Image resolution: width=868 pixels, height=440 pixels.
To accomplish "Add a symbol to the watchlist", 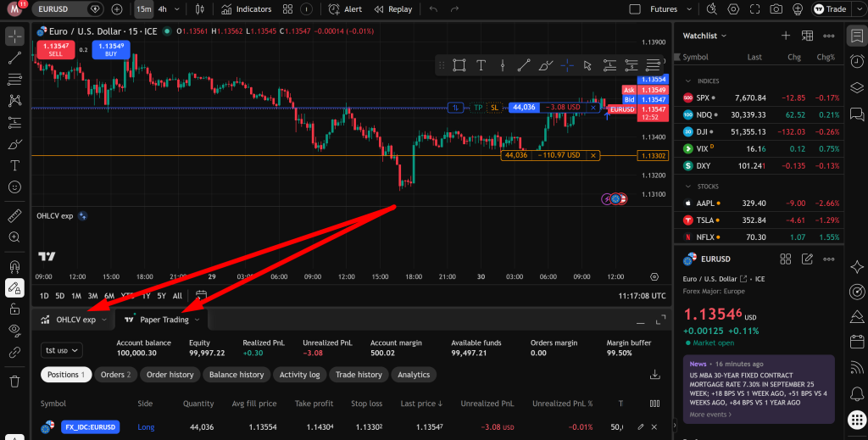I will point(786,36).
